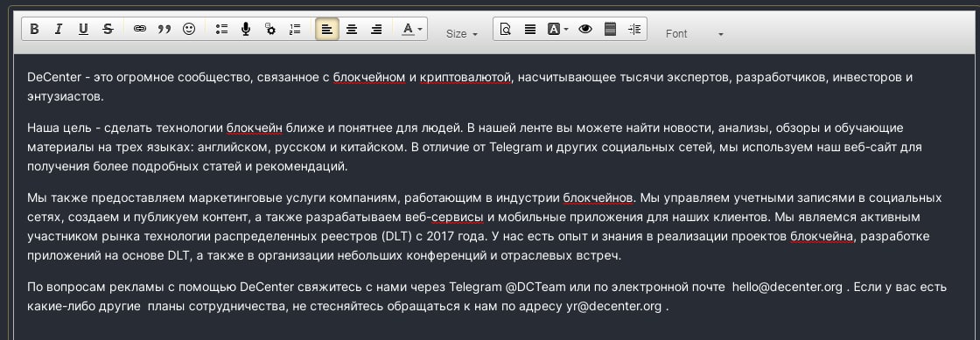The image size is (980, 340).
Task: Click the split columns icon
Action: [634, 30]
